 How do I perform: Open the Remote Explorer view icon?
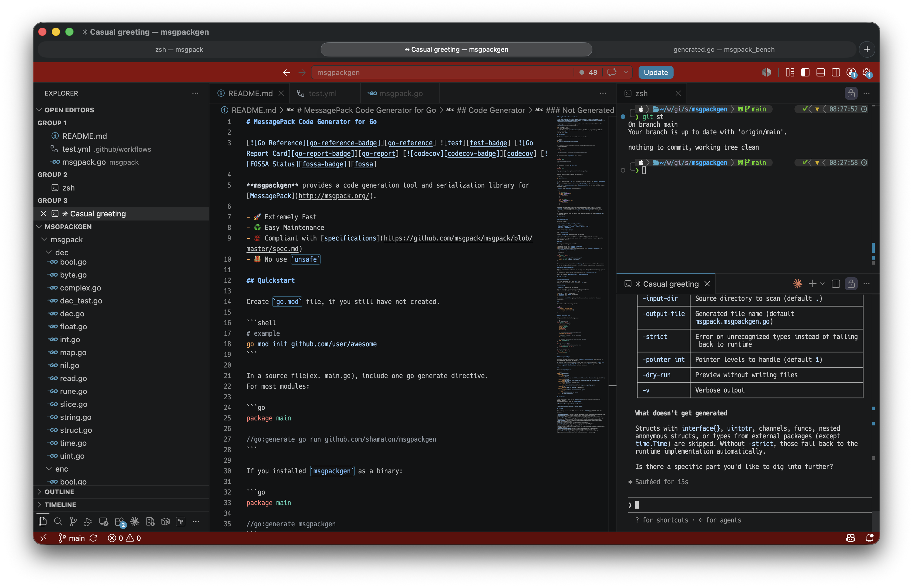pyautogui.click(x=104, y=522)
